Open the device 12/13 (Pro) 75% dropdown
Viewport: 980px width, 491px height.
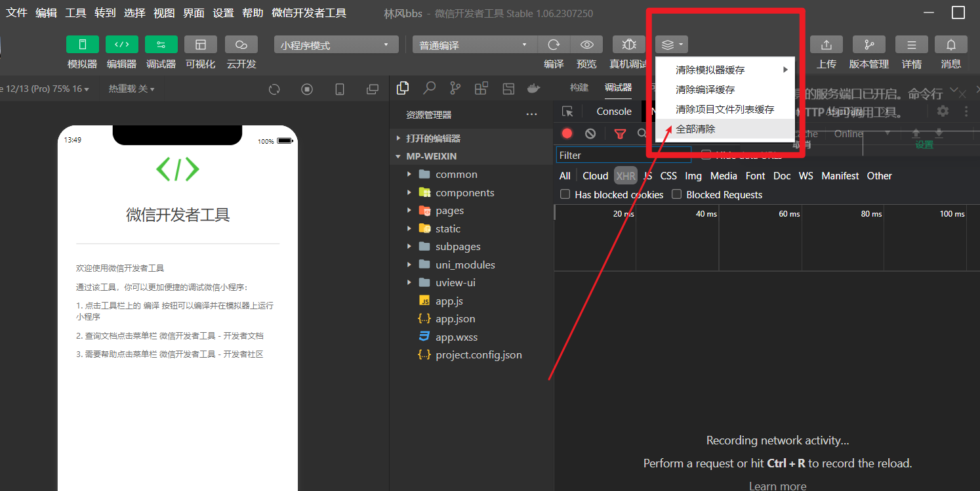click(45, 89)
